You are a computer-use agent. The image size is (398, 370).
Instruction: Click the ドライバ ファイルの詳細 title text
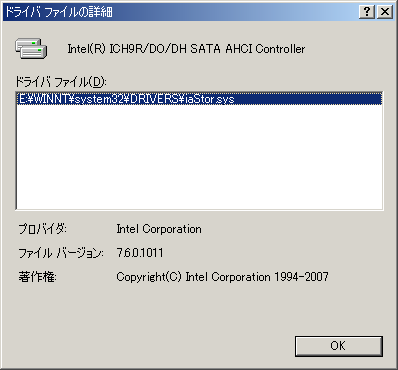point(59,12)
